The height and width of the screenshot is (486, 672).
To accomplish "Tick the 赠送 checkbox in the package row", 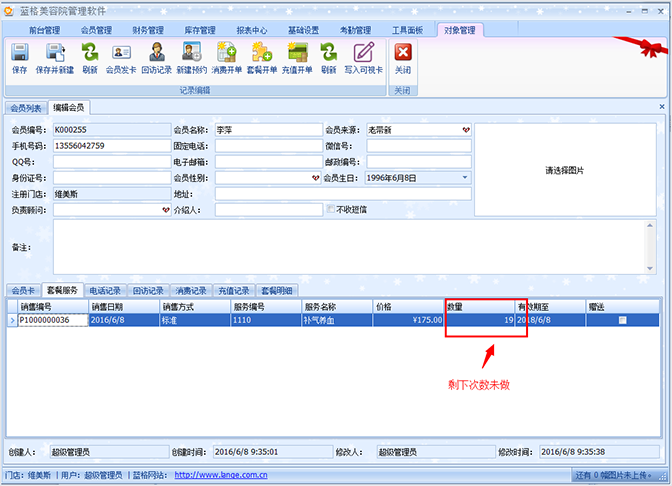I will 622,320.
